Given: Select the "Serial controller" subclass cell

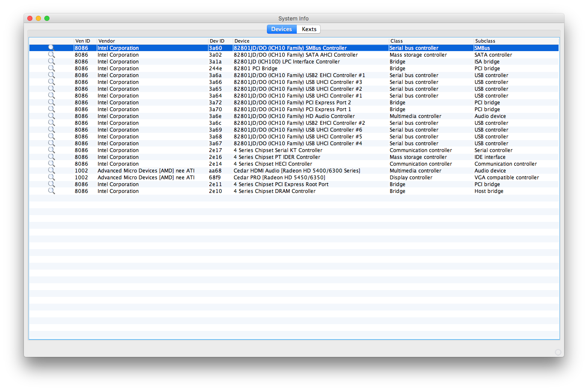Looking at the screenshot, I should pyautogui.click(x=493, y=150).
